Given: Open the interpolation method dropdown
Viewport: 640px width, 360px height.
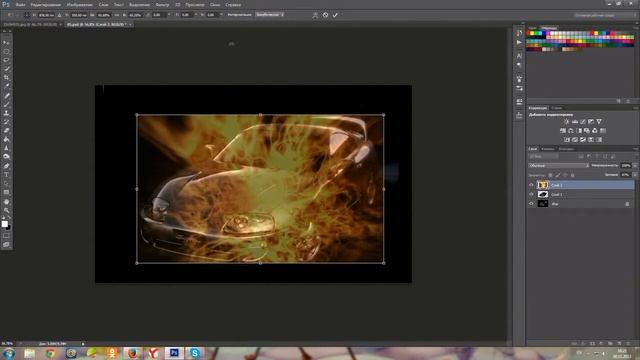Looking at the screenshot, I should click(x=269, y=15).
